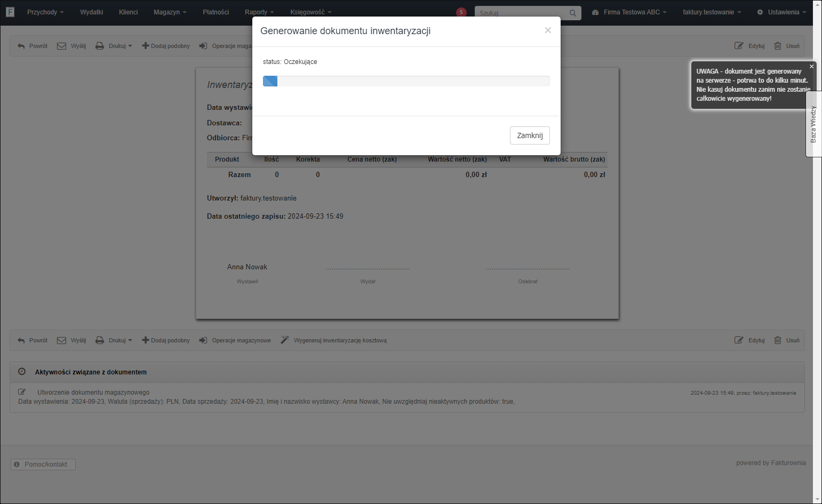Viewport: 822px width, 504px height.
Task: Click bottom toolbar Edytuj button
Action: pyautogui.click(x=749, y=340)
